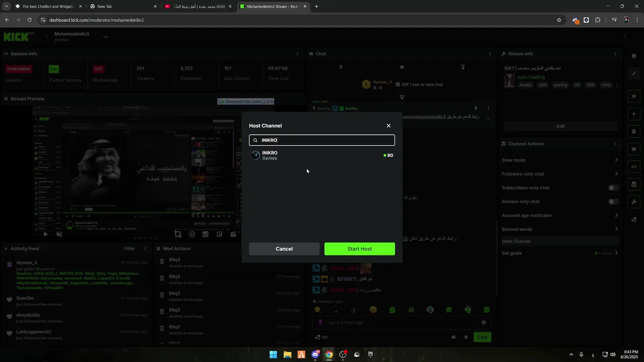
Task: Cancel the Host Channel dialog
Action: pyautogui.click(x=284, y=249)
